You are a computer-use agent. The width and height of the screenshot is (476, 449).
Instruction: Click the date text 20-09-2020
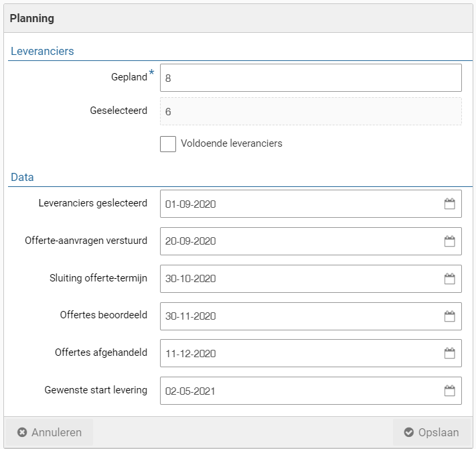click(x=191, y=241)
